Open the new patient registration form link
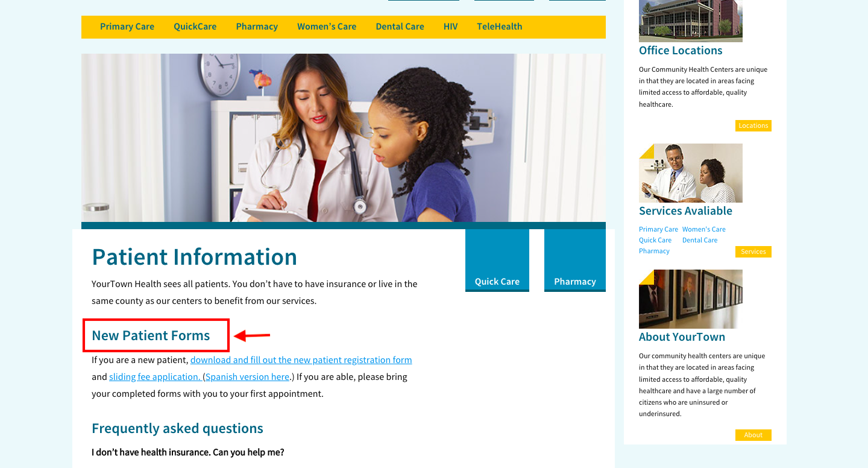 (301, 360)
